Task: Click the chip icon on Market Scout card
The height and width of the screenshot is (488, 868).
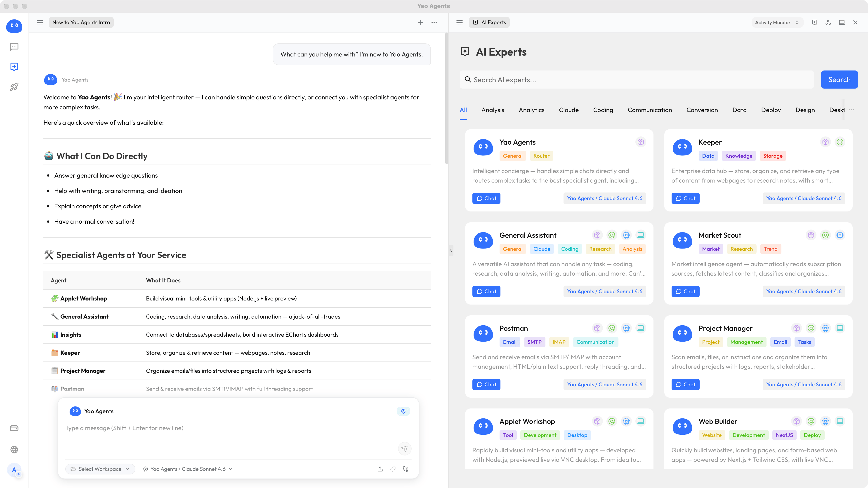Action: pos(840,235)
